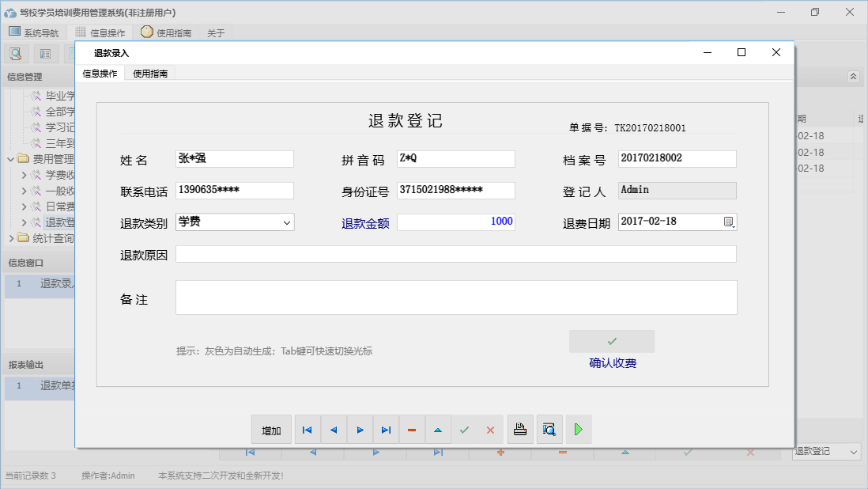Collapse the 费用管理 tree folder
This screenshot has width=868, height=489.
coord(11,159)
